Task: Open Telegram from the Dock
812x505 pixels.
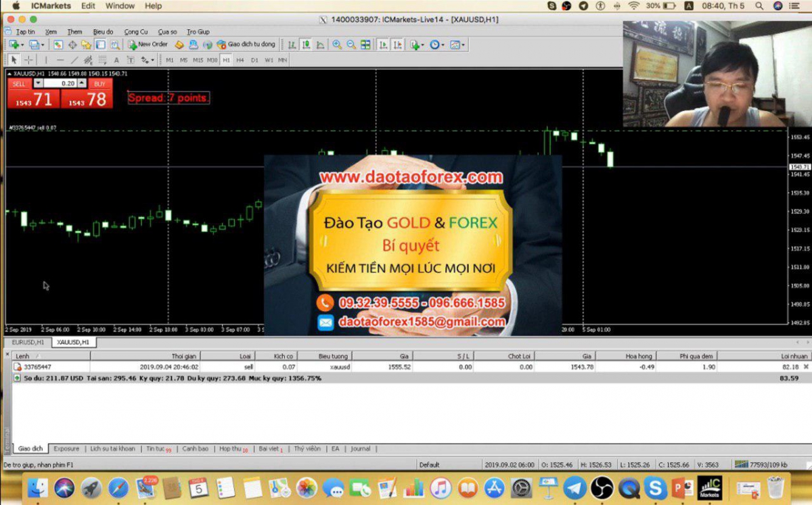Action: click(x=575, y=487)
